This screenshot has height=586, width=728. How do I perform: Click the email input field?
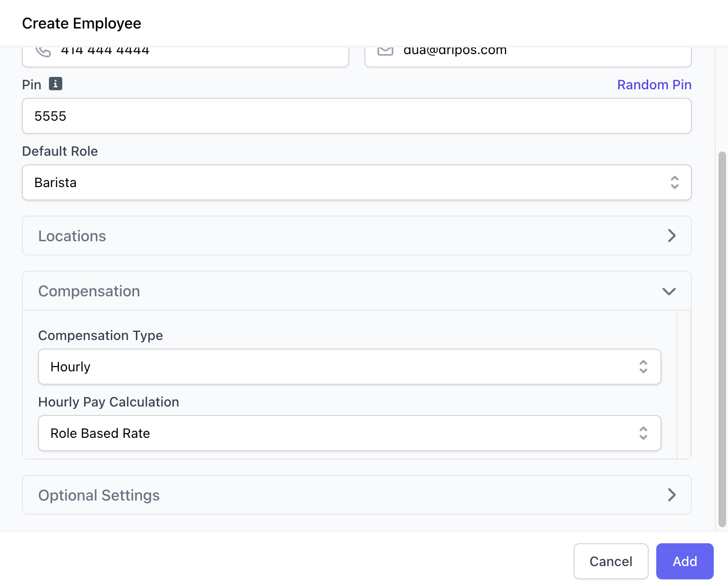pos(528,56)
